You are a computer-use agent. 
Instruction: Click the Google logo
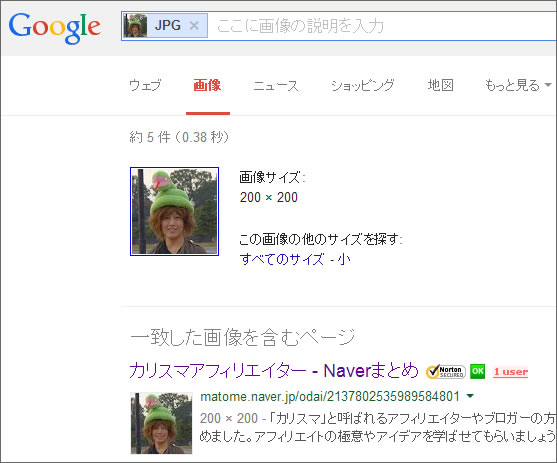coord(55,27)
